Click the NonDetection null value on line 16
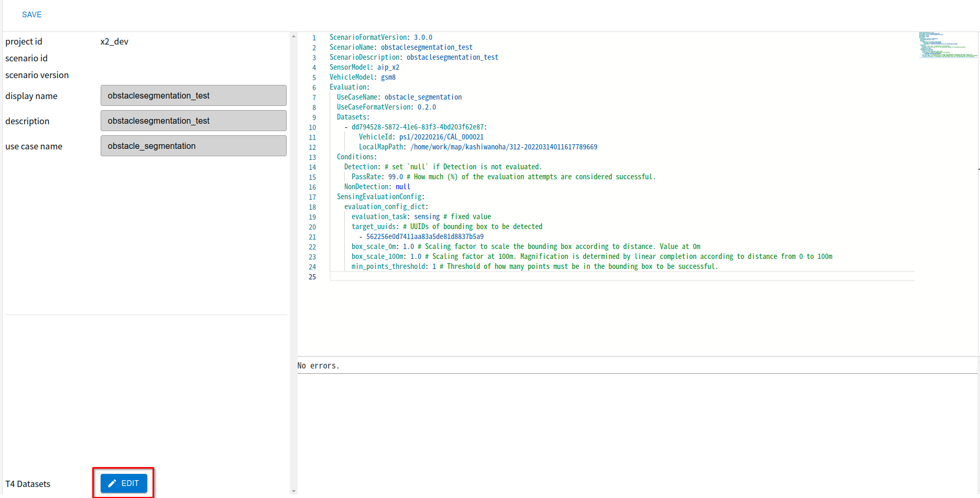 pyautogui.click(x=402, y=187)
